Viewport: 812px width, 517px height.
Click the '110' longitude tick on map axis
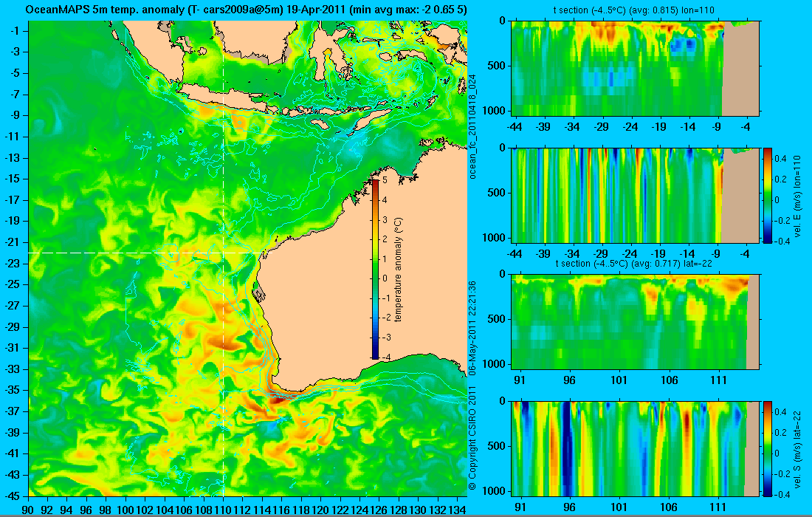coord(223,510)
